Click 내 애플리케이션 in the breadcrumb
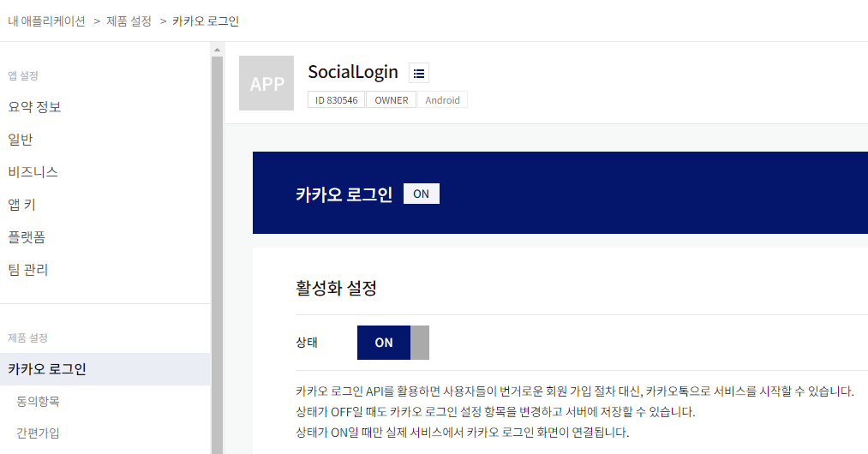The width and height of the screenshot is (868, 454). pos(46,21)
